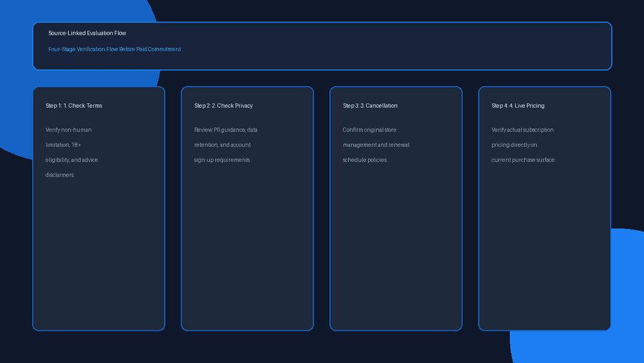Click 'Confirm original store' text line
Viewport: 644px width, 363px height.
click(x=370, y=130)
